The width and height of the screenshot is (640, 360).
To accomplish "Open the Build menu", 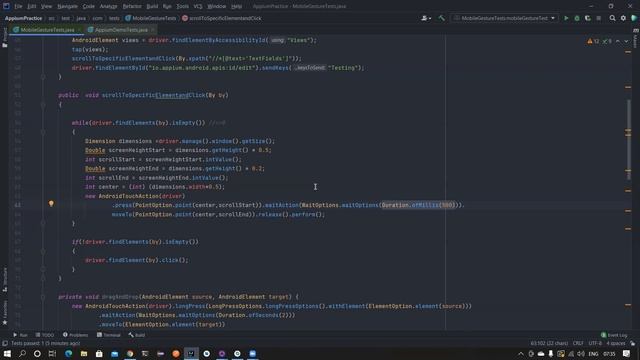I will tap(152, 7).
